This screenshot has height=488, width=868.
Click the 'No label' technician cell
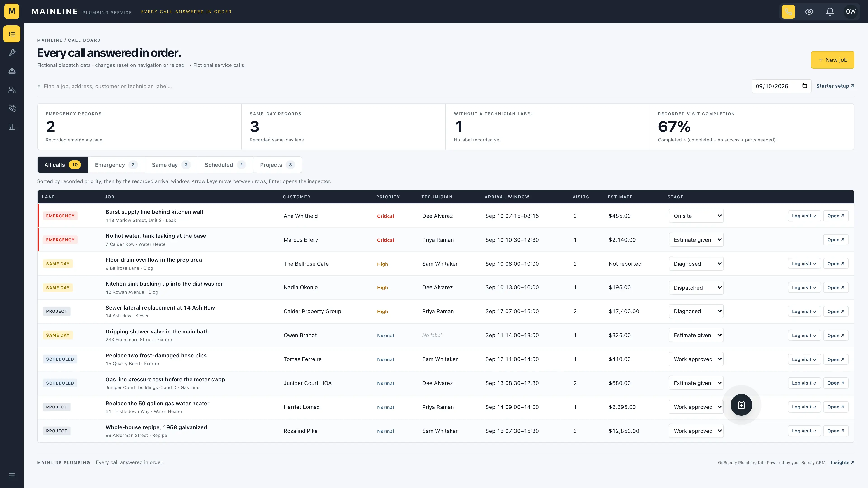(x=432, y=335)
